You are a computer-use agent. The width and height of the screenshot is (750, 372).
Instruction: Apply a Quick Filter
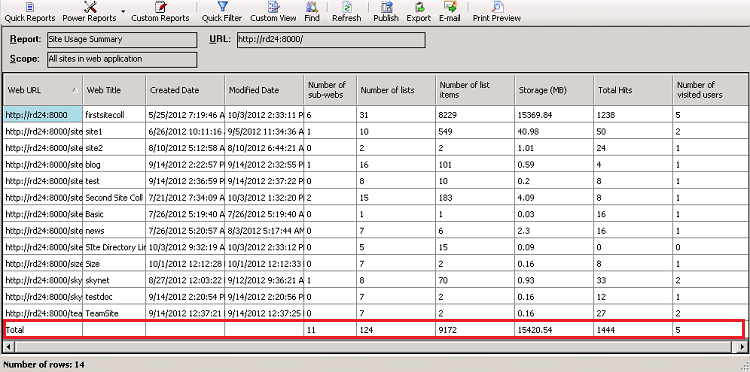coord(221,12)
